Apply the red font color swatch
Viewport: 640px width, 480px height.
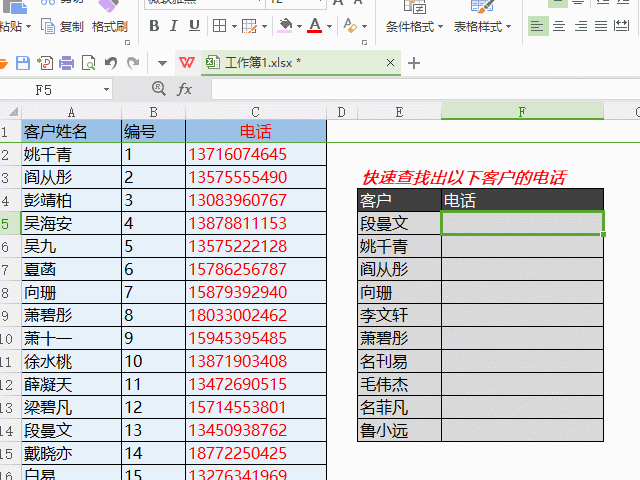click(x=314, y=26)
